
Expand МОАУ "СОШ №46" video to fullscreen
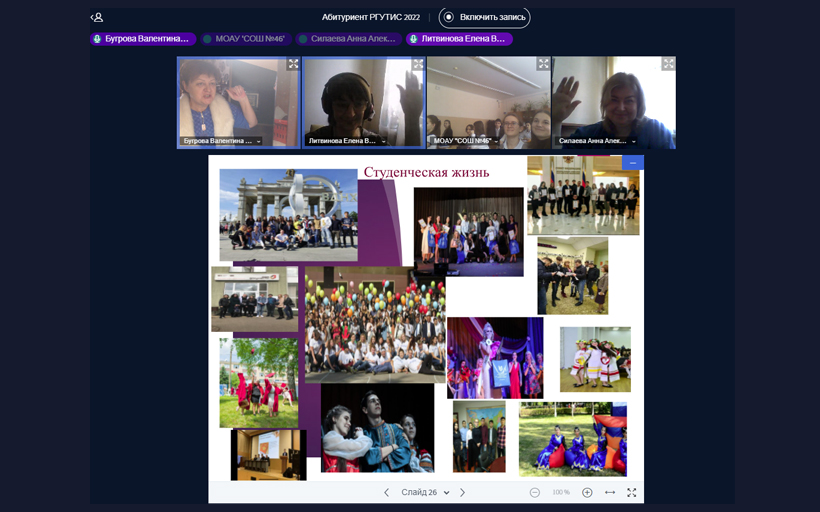pos(543,64)
